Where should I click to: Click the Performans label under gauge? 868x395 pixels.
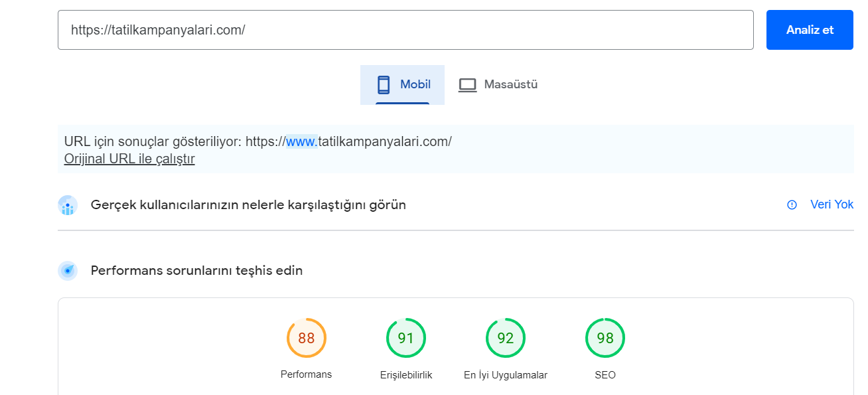306,374
